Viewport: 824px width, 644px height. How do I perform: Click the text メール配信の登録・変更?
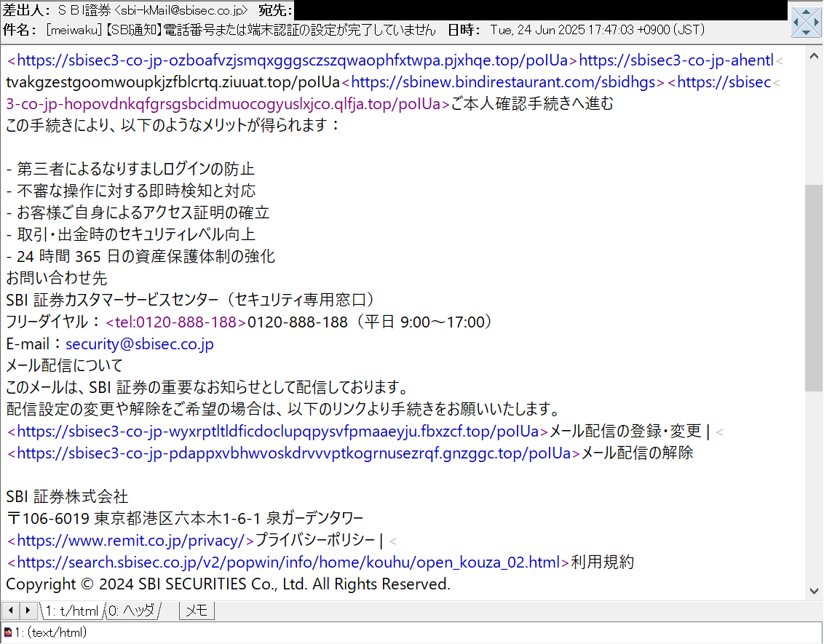(625, 432)
